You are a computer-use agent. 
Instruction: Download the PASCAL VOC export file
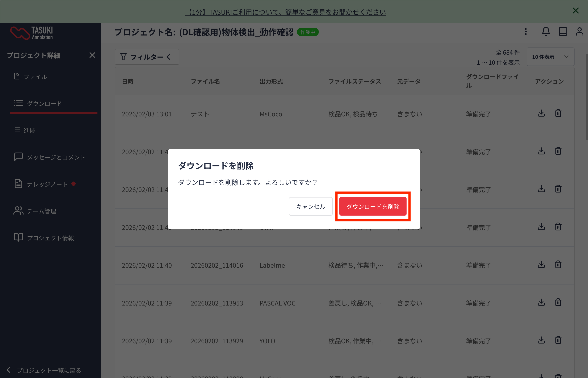click(541, 302)
